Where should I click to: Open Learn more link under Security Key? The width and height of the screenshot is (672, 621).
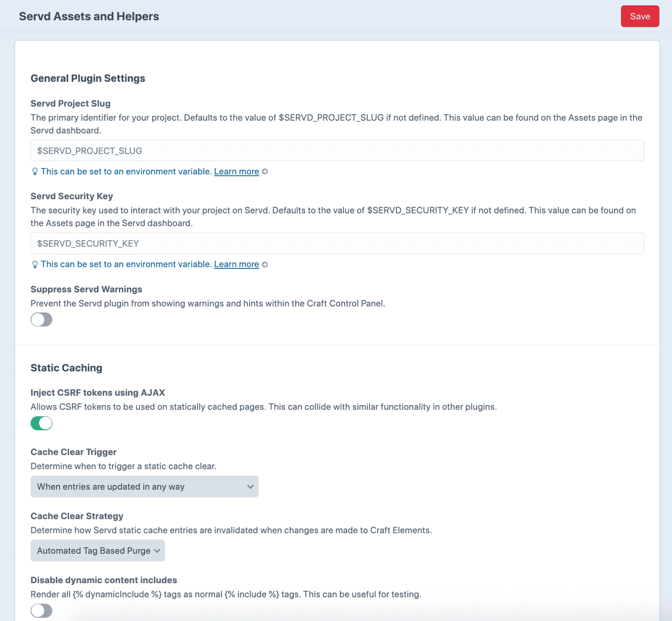[x=236, y=264]
